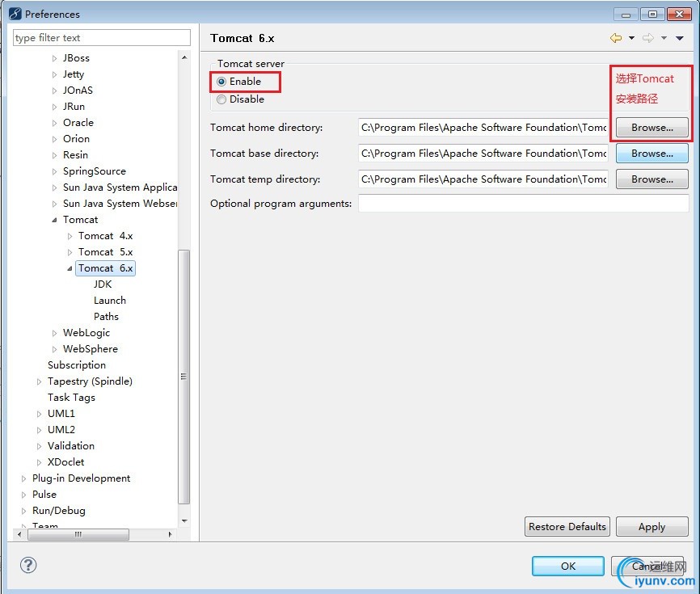The image size is (700, 594).
Task: Click the horizontal scroll right arrow
Action: [x=170, y=534]
